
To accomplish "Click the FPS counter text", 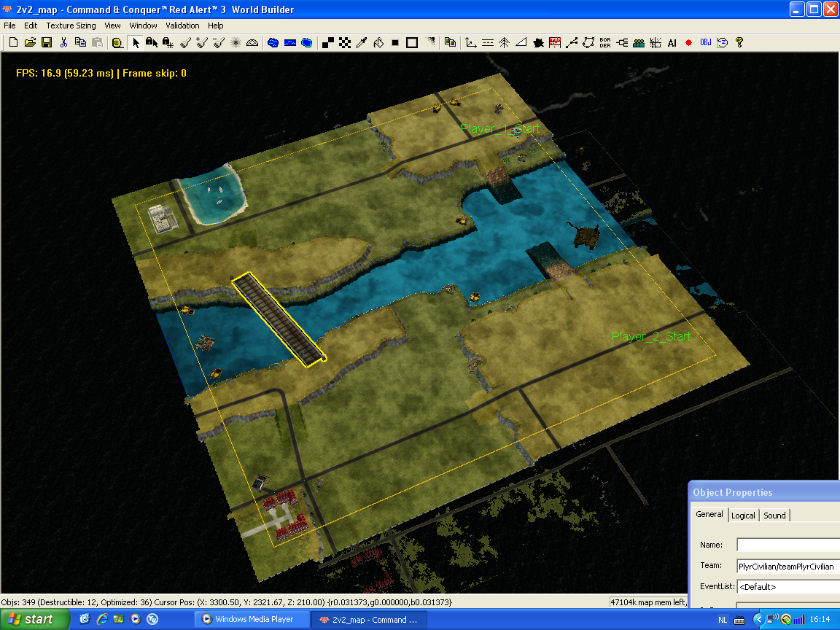I will pyautogui.click(x=101, y=74).
